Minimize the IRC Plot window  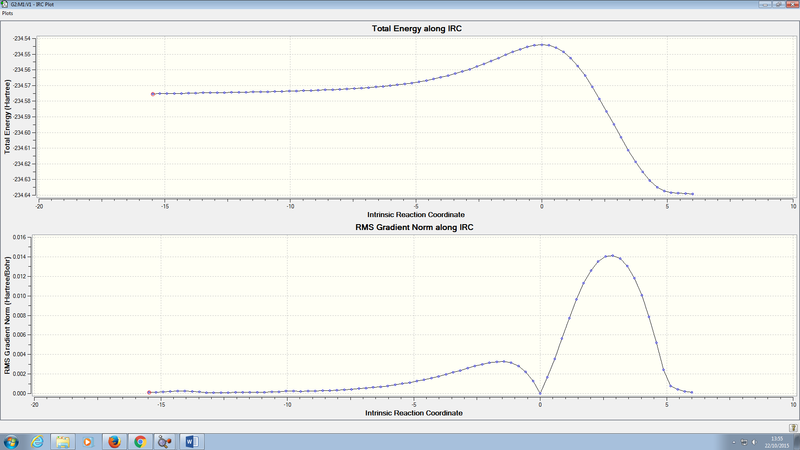coord(765,4)
